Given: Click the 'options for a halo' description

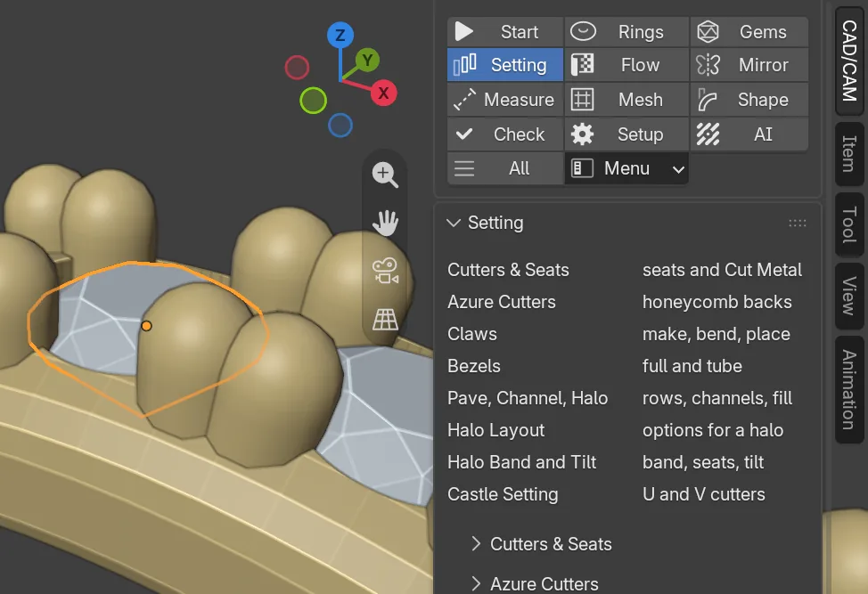Looking at the screenshot, I should point(713,430).
